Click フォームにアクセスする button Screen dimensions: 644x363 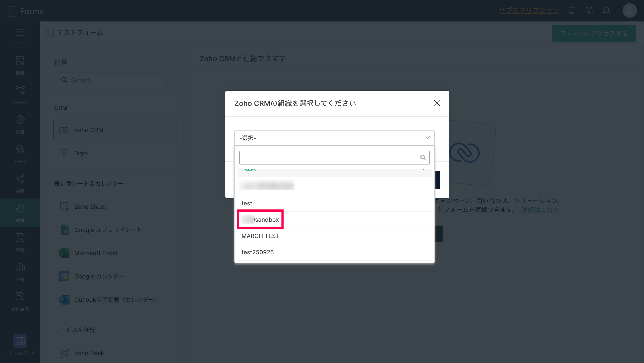(x=594, y=33)
